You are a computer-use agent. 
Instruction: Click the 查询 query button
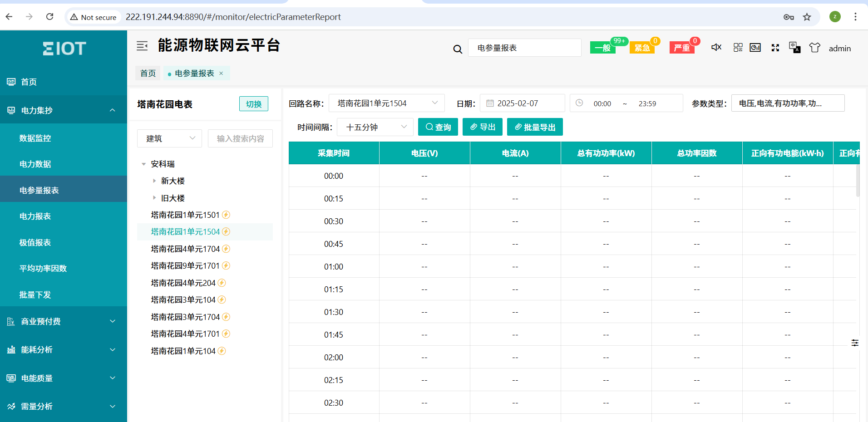point(438,128)
